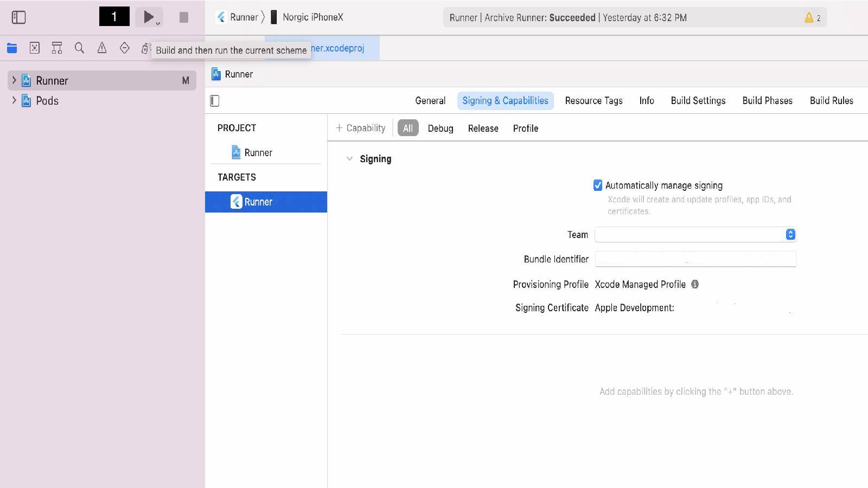The height and width of the screenshot is (488, 868).
Task: Switch to Signing & Capabilities tab
Action: pyautogui.click(x=505, y=101)
